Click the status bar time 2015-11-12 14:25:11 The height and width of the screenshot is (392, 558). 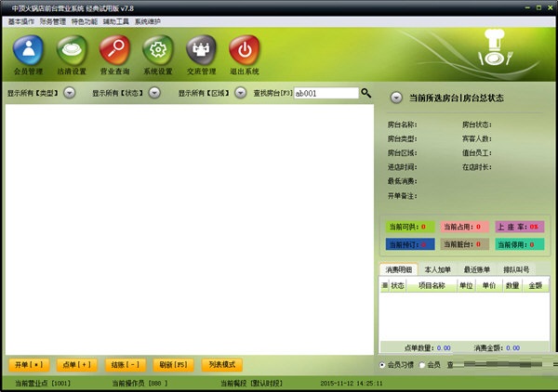pyautogui.click(x=352, y=383)
